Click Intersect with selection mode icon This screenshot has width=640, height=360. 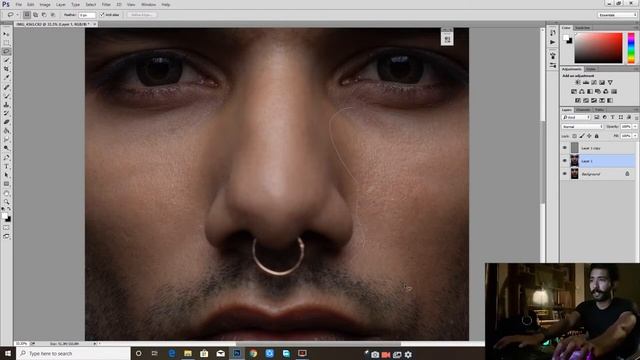[53, 15]
